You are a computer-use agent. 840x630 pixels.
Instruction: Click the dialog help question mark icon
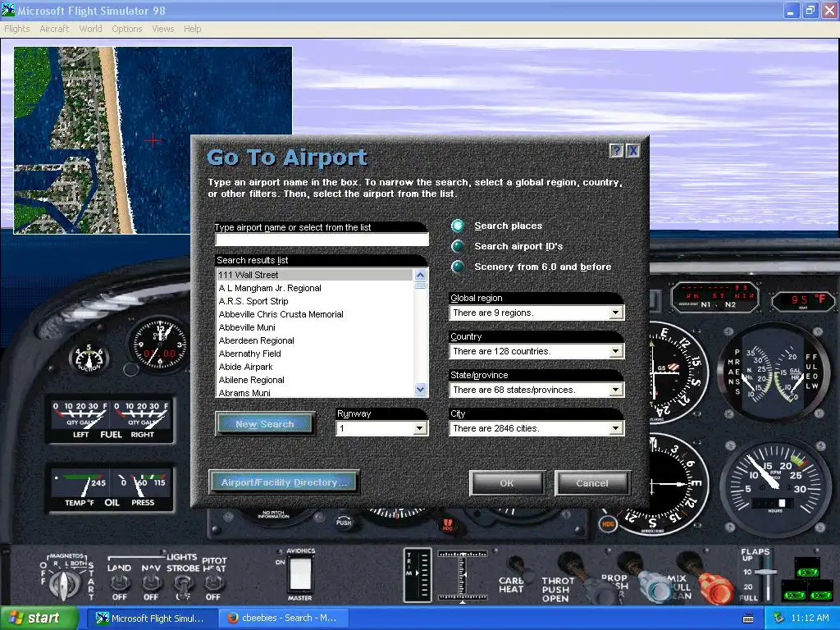click(616, 151)
